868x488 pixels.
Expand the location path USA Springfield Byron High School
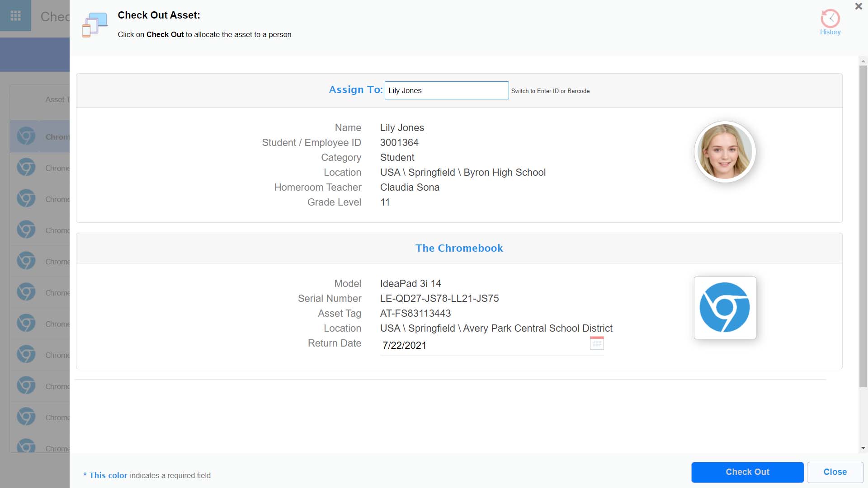click(x=463, y=172)
